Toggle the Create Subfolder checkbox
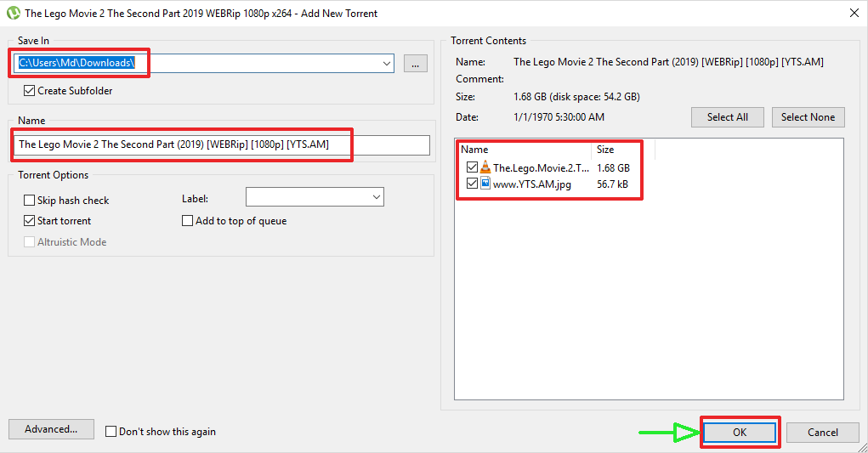This screenshot has height=453, width=868. click(x=30, y=91)
